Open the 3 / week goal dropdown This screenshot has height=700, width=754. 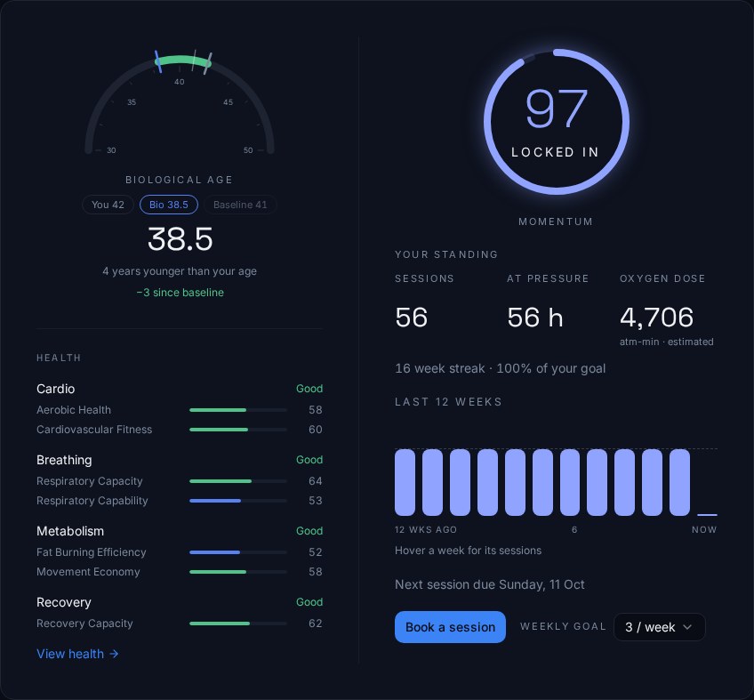tap(659, 627)
